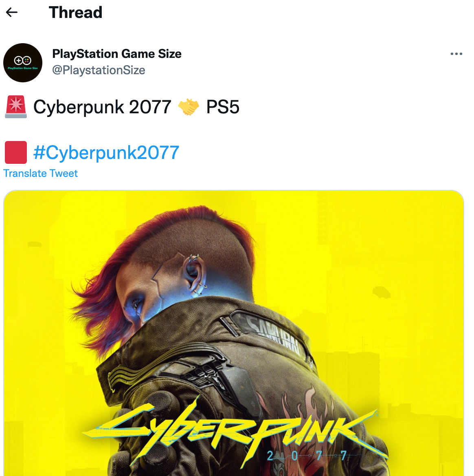Open the tweet's three-dot more options menu

click(456, 54)
